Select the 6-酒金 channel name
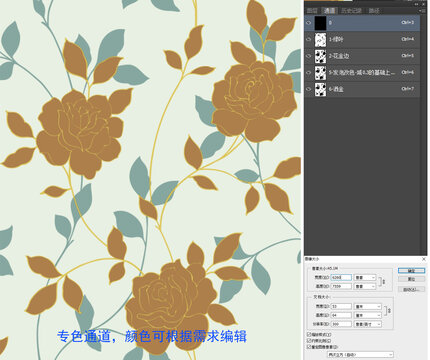Image resolution: width=430 pixels, height=360 pixels. (x=336, y=89)
